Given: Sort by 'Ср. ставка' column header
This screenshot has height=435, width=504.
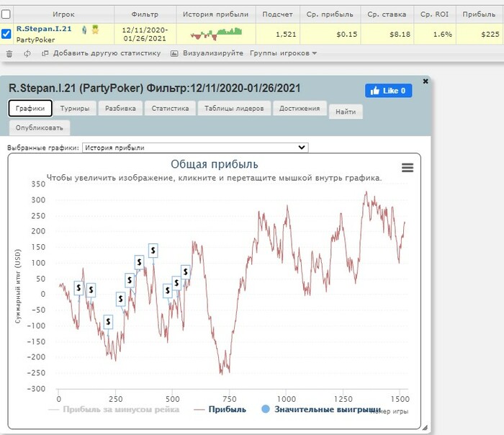Looking at the screenshot, I should coord(387,14).
